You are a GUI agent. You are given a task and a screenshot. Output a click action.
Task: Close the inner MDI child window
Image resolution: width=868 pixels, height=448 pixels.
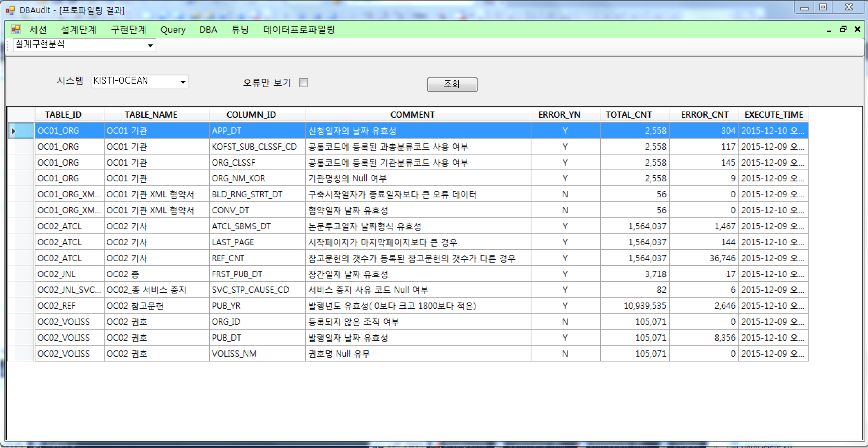click(x=858, y=29)
